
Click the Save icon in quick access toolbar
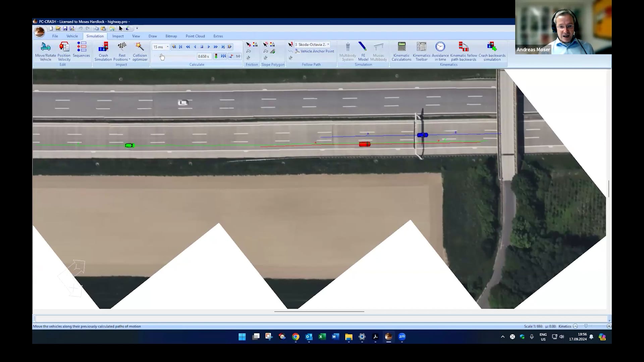point(65,28)
